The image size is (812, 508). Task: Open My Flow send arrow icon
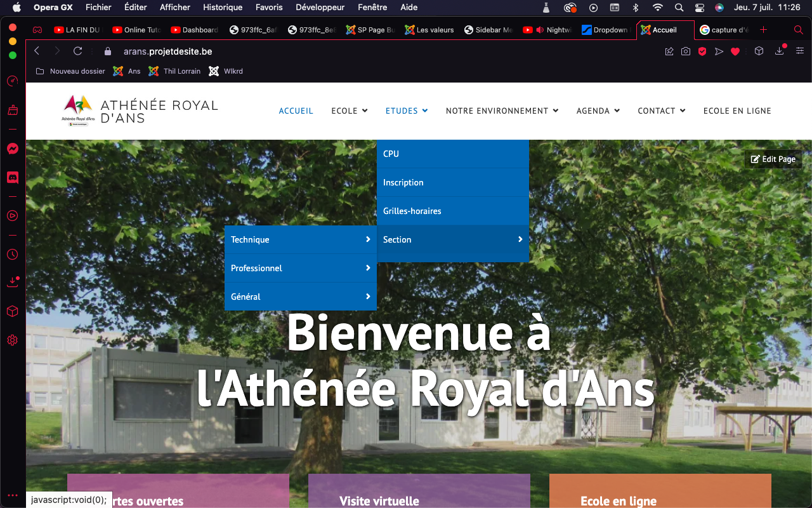[719, 51]
